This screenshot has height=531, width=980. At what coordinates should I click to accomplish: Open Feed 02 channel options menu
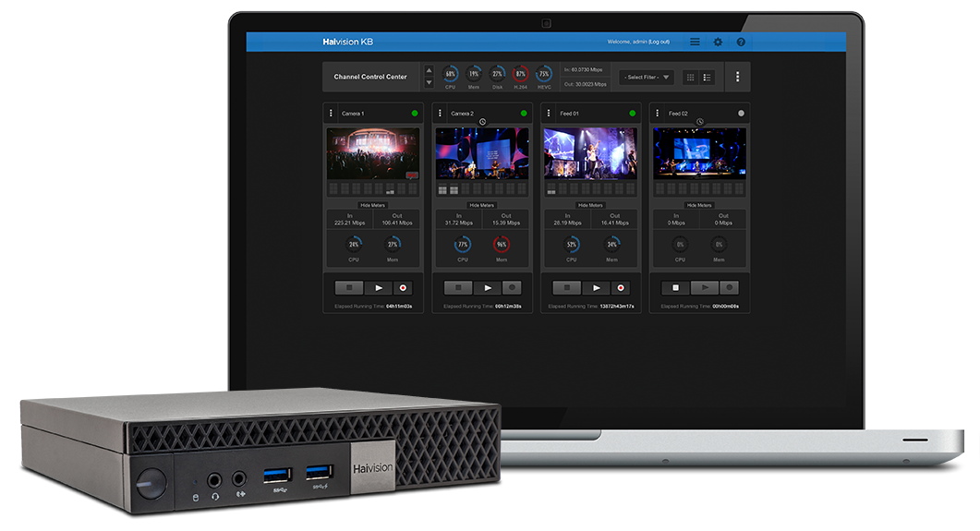click(658, 113)
